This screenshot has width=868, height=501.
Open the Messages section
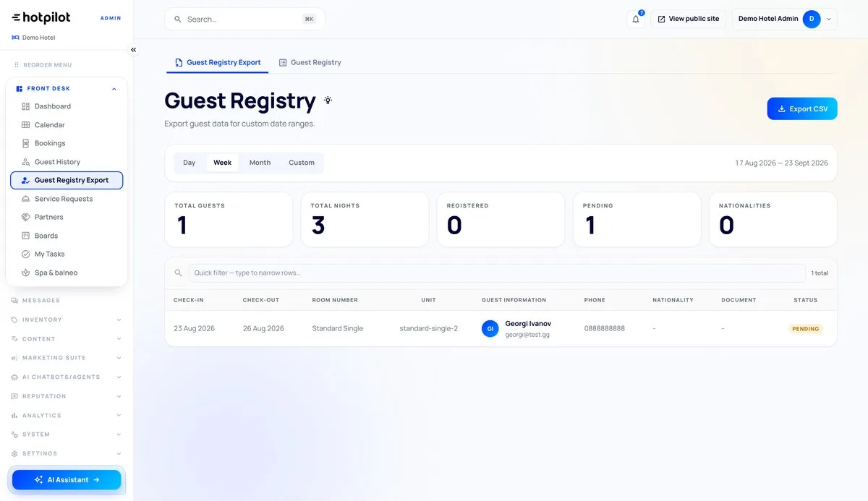coord(41,301)
